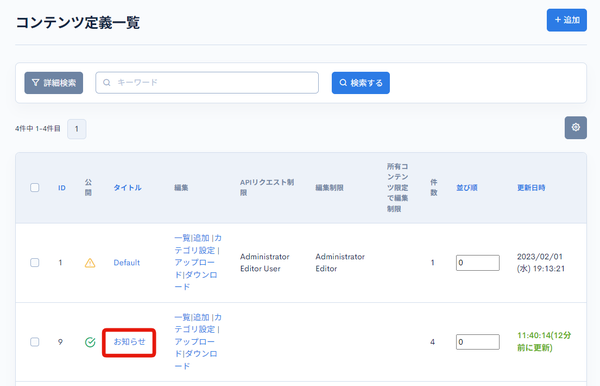Check the checkbox for the Default row
The width and height of the screenshot is (600, 386).
(35, 262)
